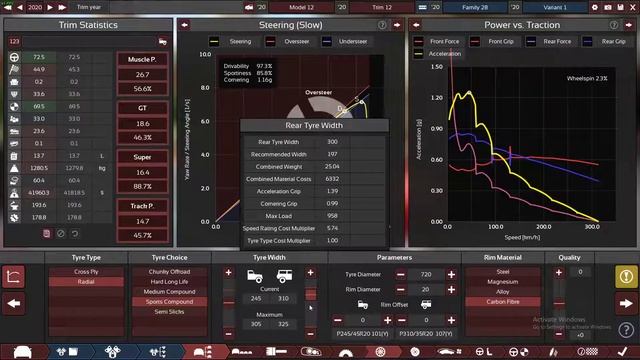Go to the next step with right arrow
This screenshot has width=640, height=360.
[x=626, y=303]
